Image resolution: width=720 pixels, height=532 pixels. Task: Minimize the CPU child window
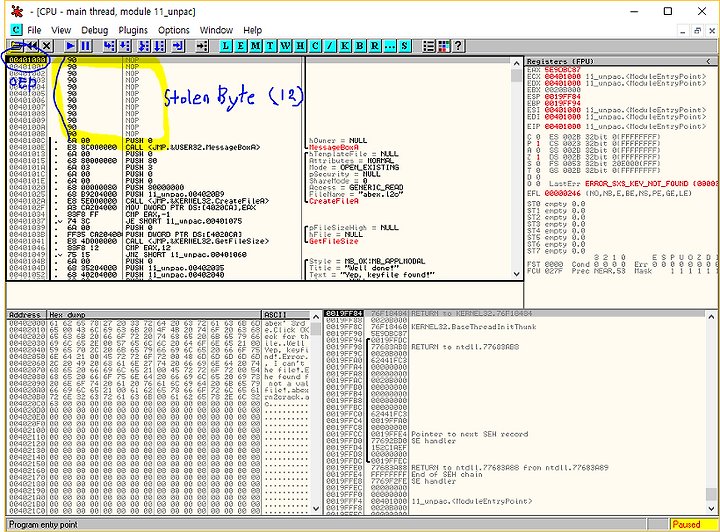pos(683,31)
